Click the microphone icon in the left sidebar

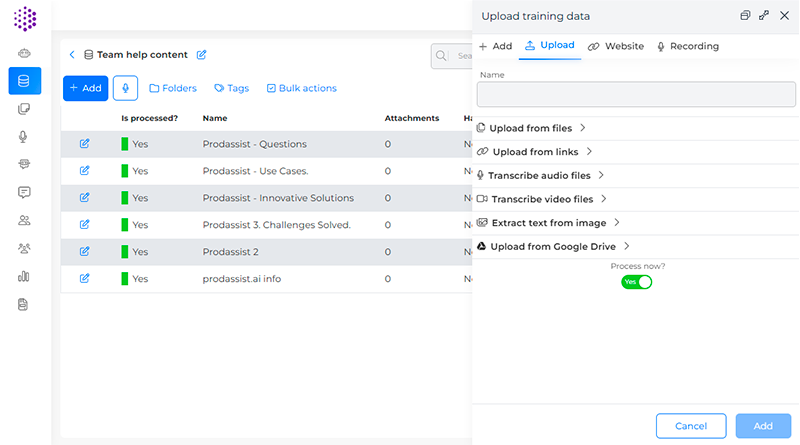tap(24, 137)
